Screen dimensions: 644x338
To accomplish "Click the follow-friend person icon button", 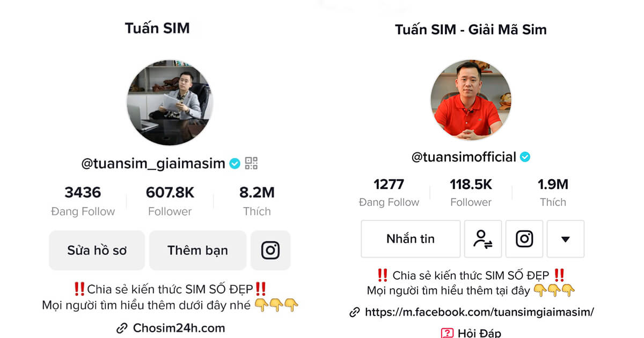I will pyautogui.click(x=483, y=239).
